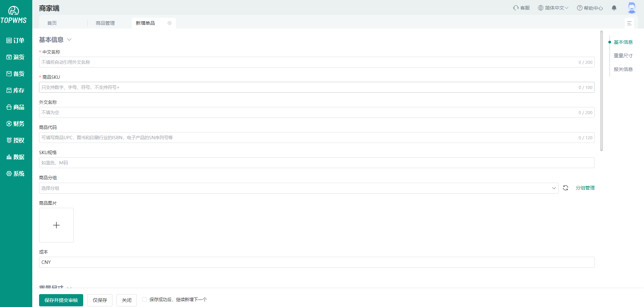Open the 库存 inventory sidebar menu
Image resolution: width=644 pixels, height=307 pixels.
(16, 90)
